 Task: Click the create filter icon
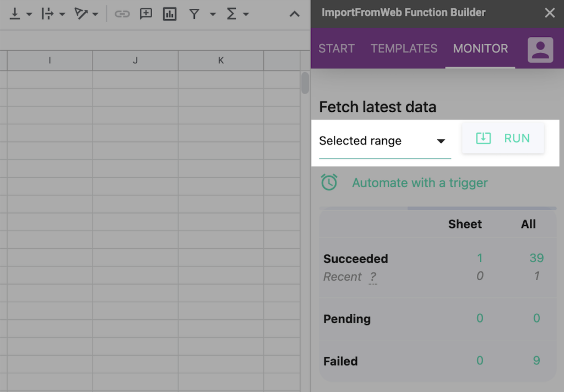tap(194, 14)
